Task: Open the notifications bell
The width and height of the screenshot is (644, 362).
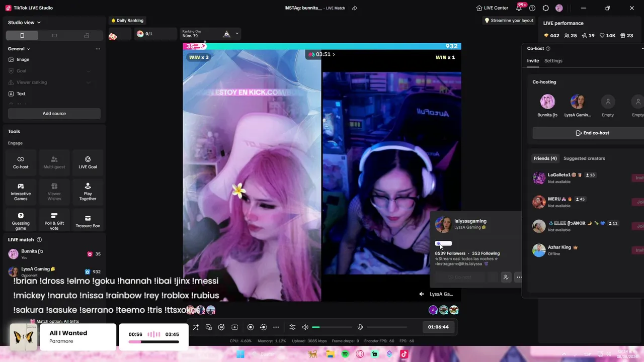Action: pos(519,8)
